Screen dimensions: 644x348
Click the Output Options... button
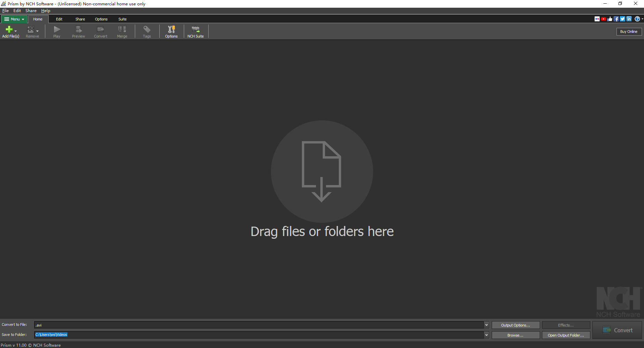516,325
